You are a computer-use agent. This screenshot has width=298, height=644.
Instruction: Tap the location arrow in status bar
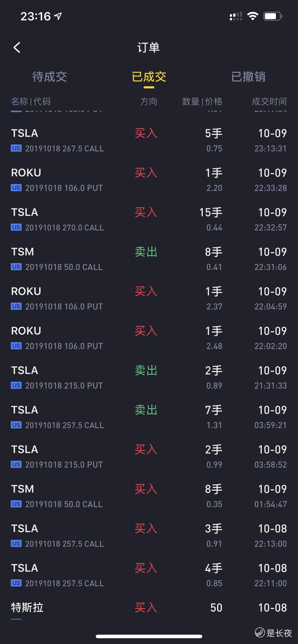(x=58, y=17)
